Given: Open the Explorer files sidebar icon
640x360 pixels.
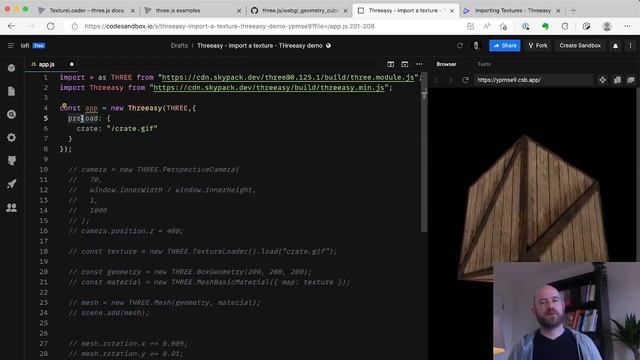Looking at the screenshot, I should coord(11,91).
